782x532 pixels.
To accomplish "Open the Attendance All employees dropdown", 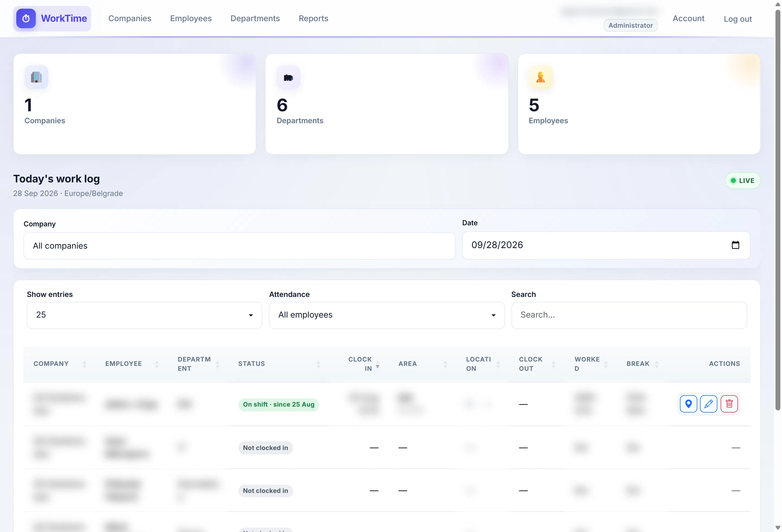I will point(387,315).
